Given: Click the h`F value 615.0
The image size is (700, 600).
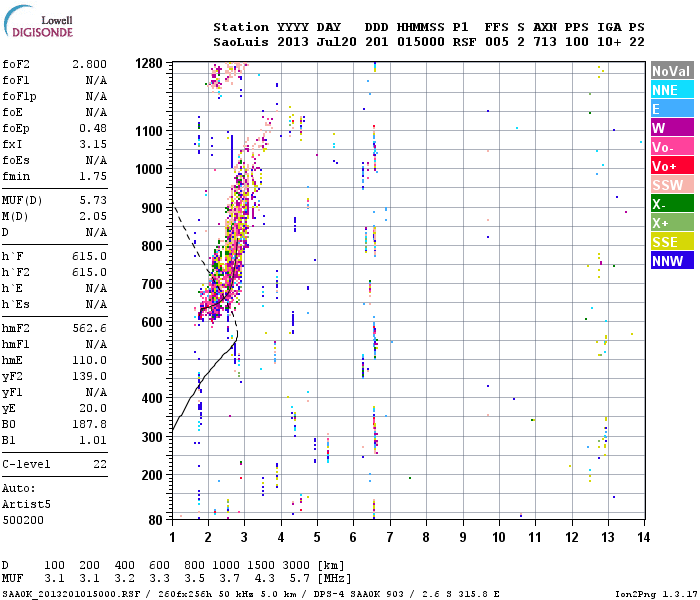Looking at the screenshot, I should pos(89,257).
